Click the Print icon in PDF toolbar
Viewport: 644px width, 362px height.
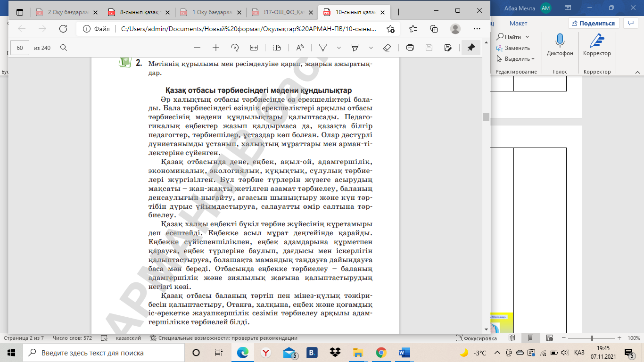click(x=410, y=48)
